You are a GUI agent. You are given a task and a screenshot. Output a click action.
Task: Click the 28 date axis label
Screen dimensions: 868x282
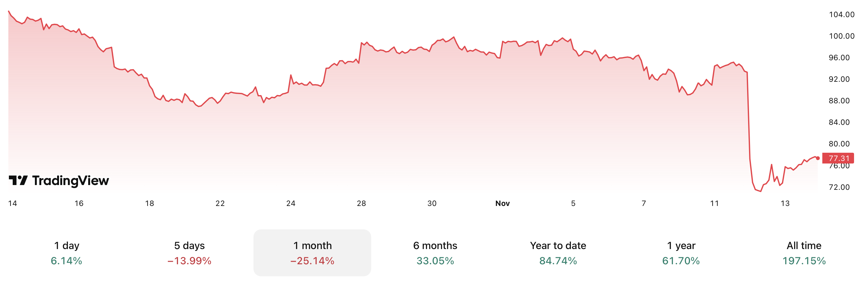coord(361,203)
